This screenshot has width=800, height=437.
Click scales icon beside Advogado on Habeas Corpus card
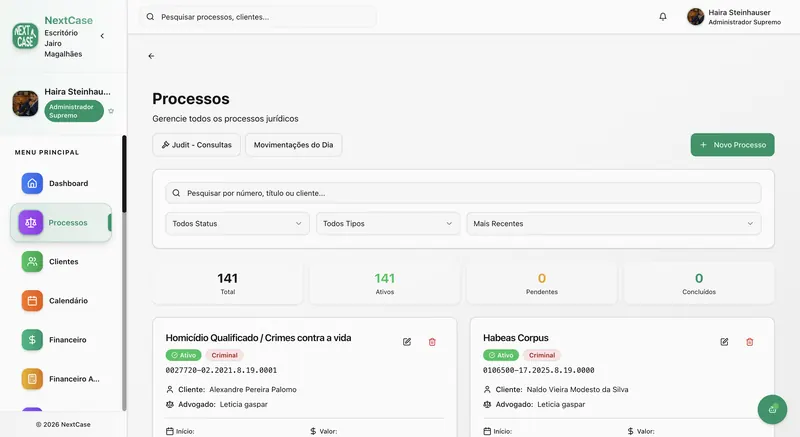pos(487,404)
